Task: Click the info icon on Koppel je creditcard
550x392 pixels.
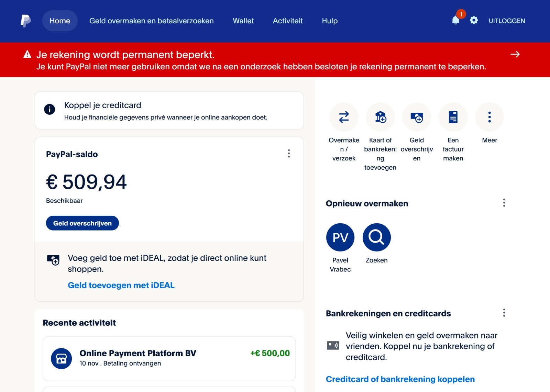Action: point(50,109)
